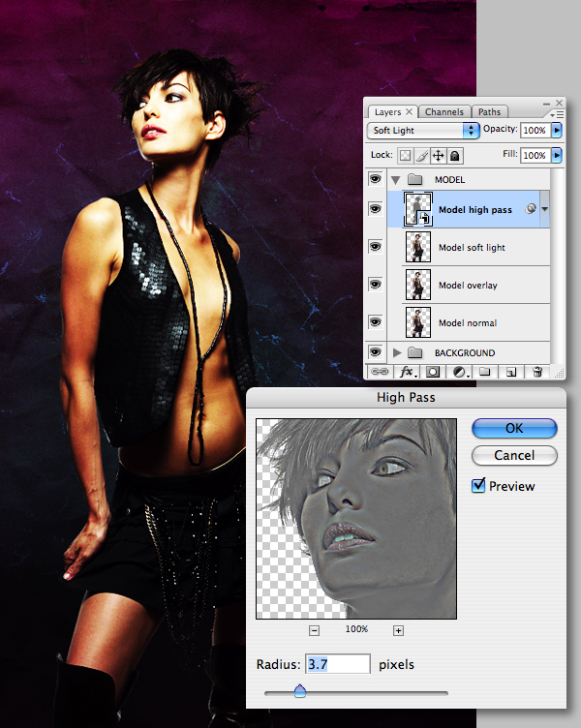Switch to the Paths tab
581x728 pixels.
click(490, 112)
